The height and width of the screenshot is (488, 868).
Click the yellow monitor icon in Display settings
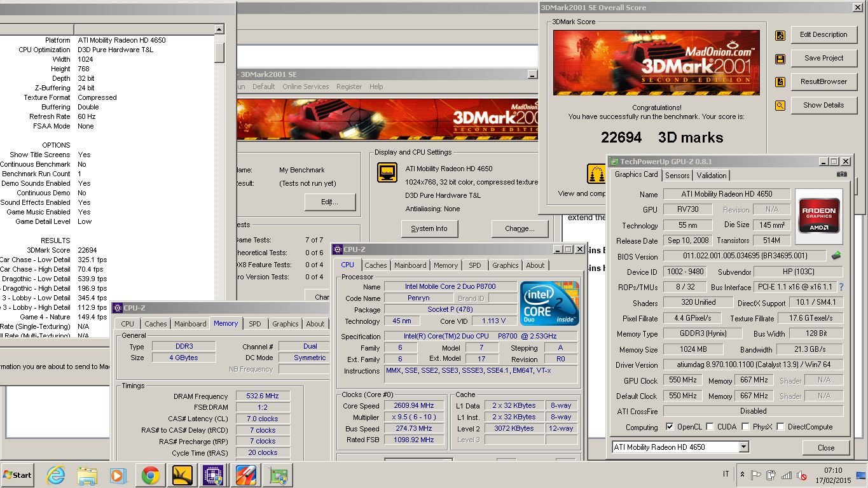coord(387,172)
